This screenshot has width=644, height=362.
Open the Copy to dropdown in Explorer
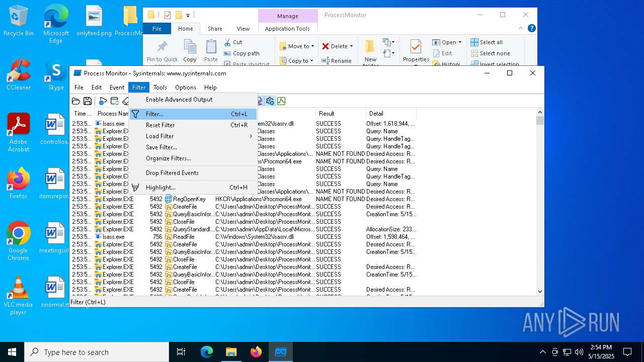[x=297, y=61]
